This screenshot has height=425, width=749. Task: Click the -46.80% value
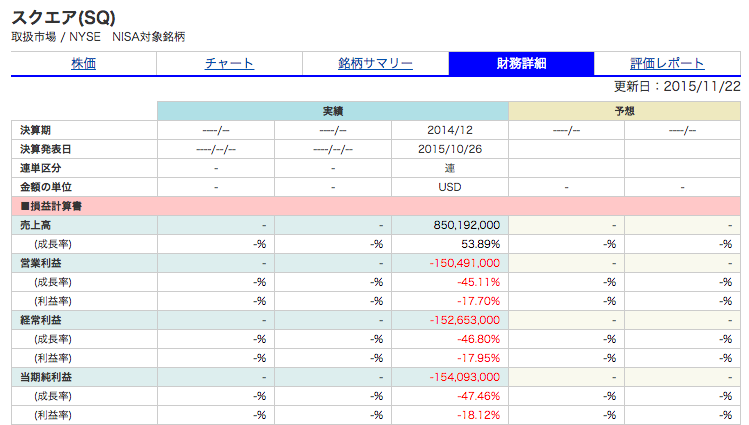pos(479,340)
